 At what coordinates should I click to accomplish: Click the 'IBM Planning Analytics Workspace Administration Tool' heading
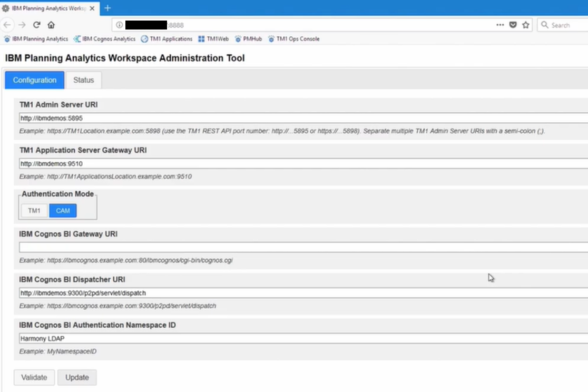(x=125, y=58)
